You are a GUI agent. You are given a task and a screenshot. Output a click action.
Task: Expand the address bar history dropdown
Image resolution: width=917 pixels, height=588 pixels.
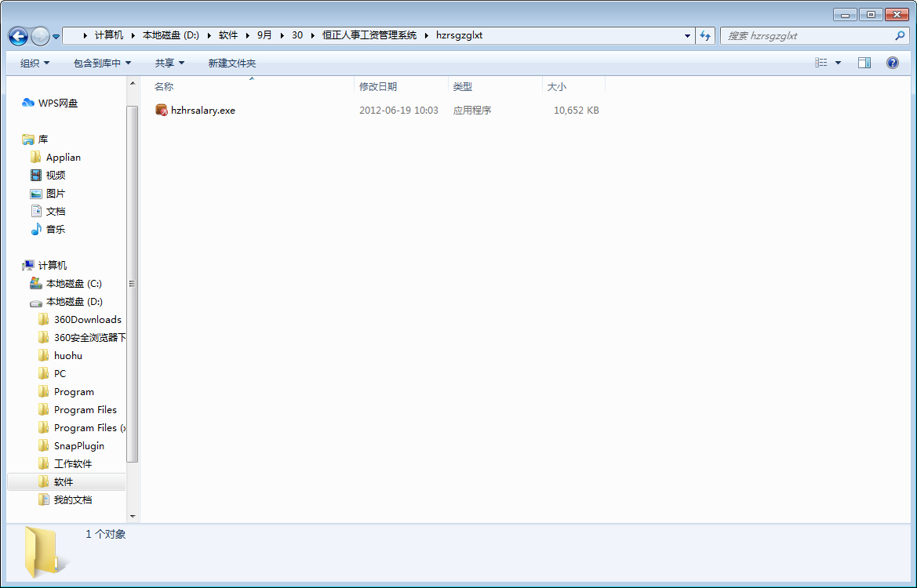click(687, 35)
